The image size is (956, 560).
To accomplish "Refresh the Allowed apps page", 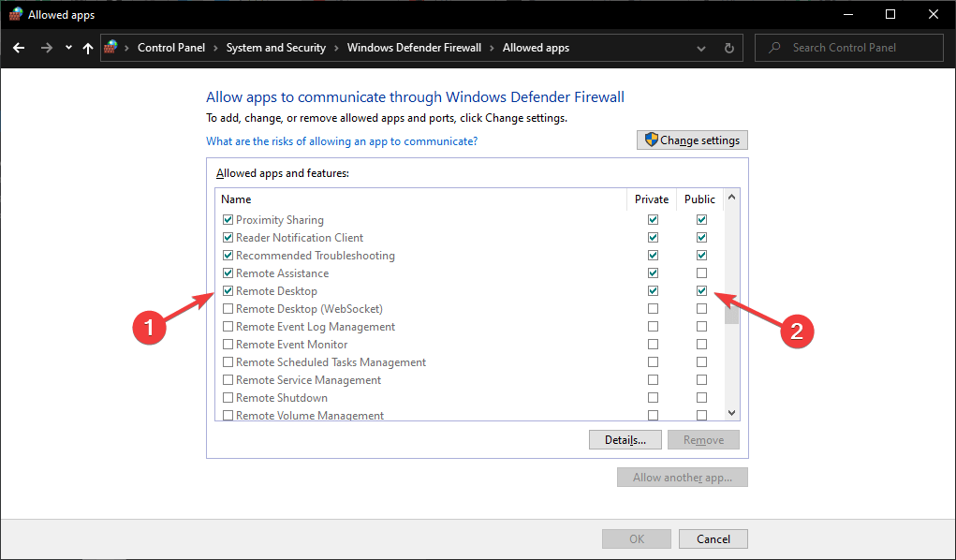I will coord(728,48).
